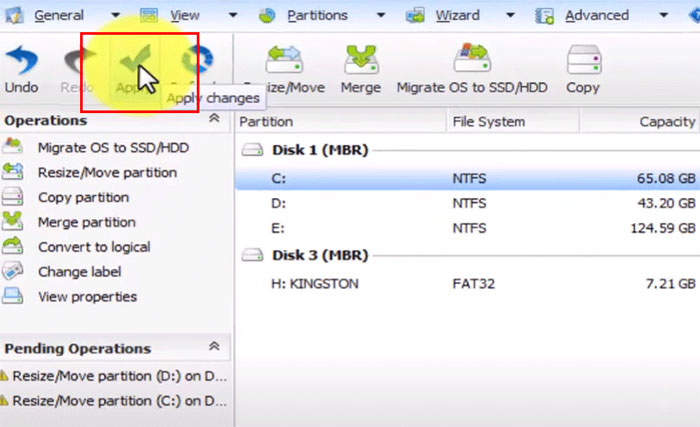The height and width of the screenshot is (427, 700).
Task: Select the E: partition row
Action: [467, 228]
